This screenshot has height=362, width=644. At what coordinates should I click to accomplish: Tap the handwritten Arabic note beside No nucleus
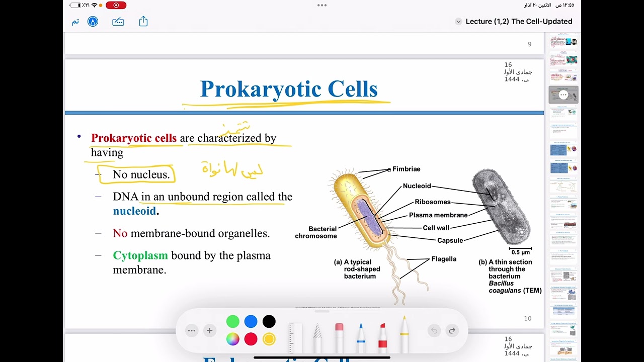[x=232, y=170]
